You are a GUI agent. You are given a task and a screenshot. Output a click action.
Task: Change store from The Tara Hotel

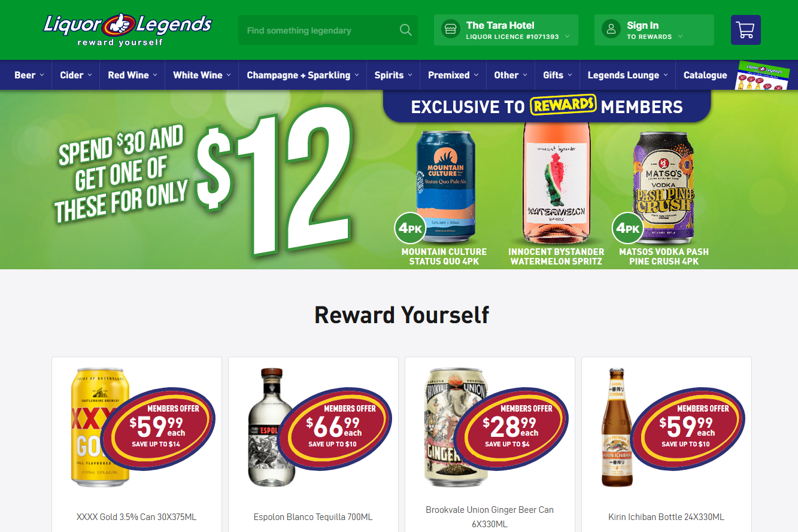point(506,30)
